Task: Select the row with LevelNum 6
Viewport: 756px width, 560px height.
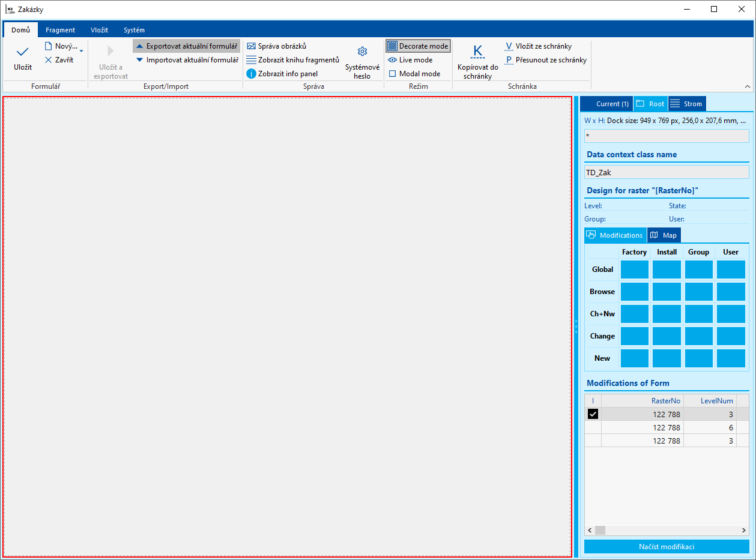Action: pyautogui.click(x=667, y=428)
